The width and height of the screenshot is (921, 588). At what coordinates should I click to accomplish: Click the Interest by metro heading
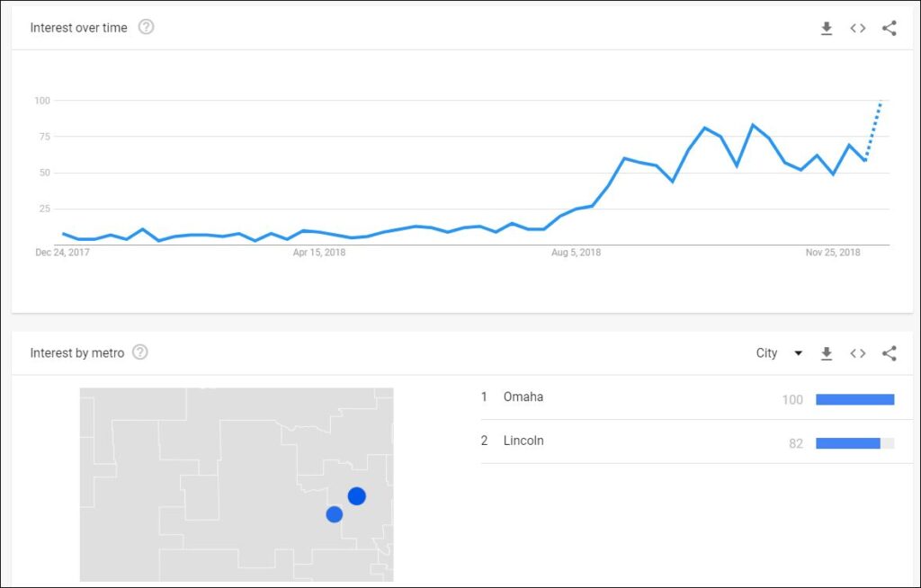[76, 353]
